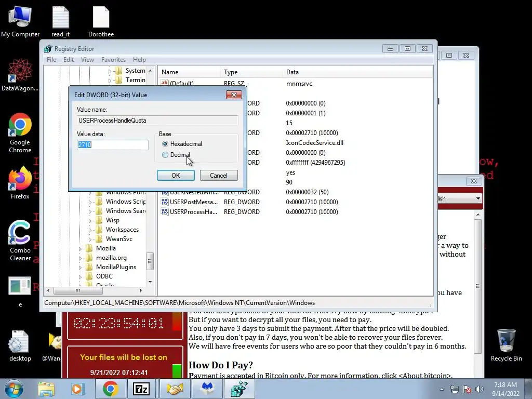
Task: Click the Windows Start button
Action: click(x=14, y=389)
